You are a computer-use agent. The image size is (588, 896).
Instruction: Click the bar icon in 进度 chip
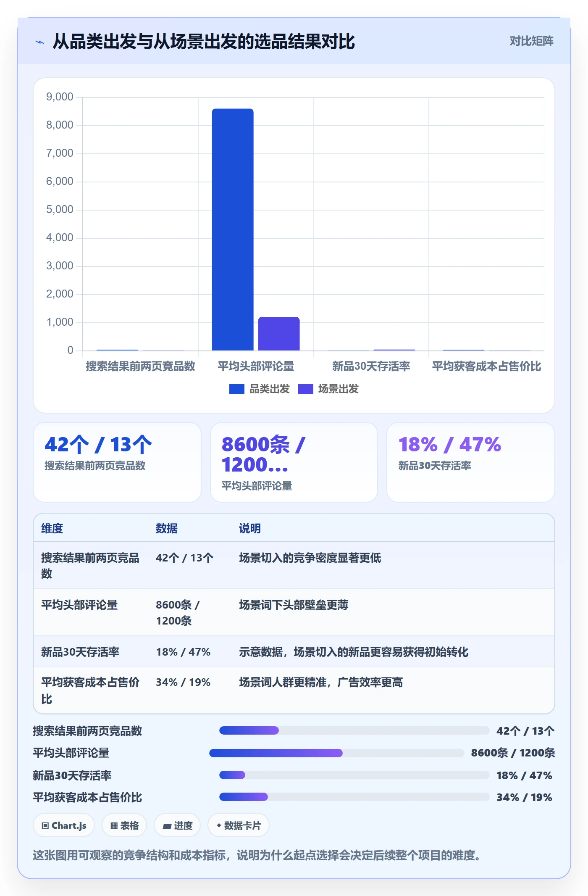[167, 826]
